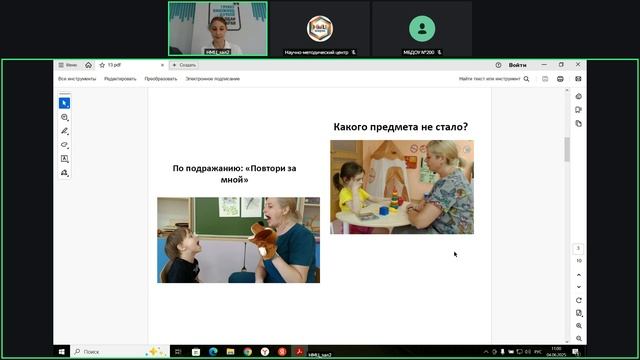Select the add text box tool

(x=64, y=159)
